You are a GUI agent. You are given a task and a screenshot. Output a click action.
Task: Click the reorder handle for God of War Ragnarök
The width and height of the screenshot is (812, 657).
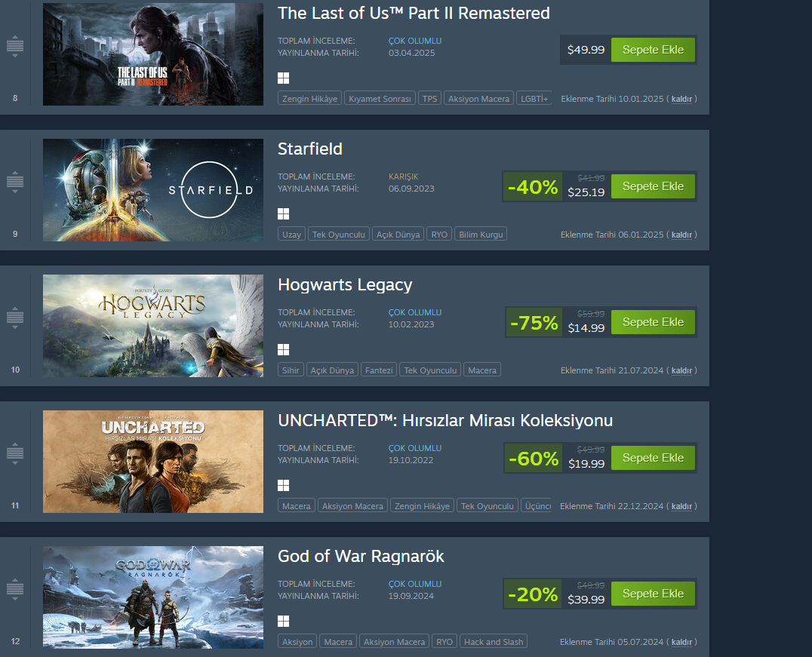pos(15,589)
